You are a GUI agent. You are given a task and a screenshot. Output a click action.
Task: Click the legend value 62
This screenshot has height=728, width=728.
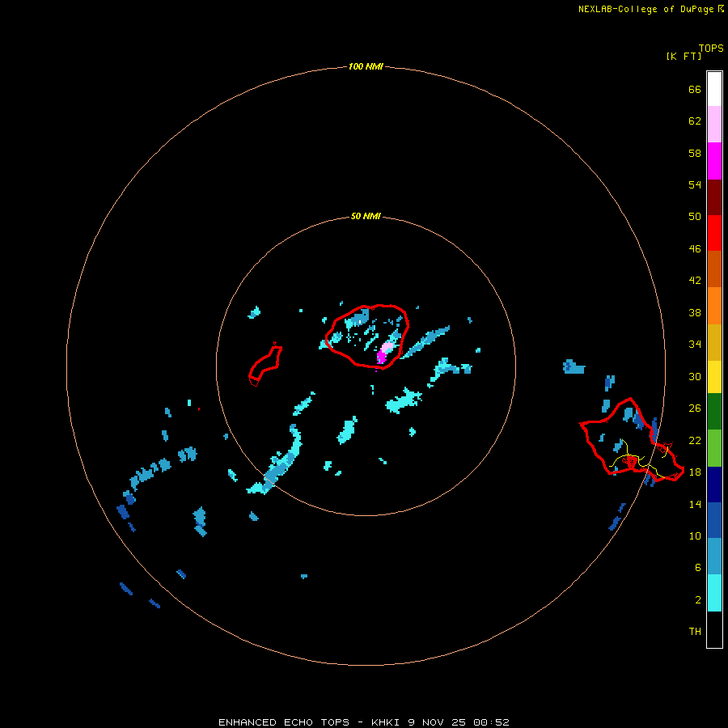click(695, 121)
